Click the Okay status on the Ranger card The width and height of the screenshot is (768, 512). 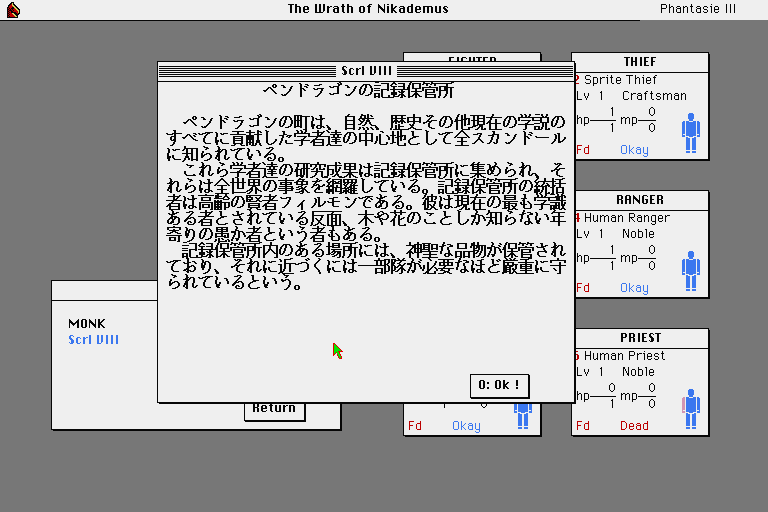[x=634, y=288]
